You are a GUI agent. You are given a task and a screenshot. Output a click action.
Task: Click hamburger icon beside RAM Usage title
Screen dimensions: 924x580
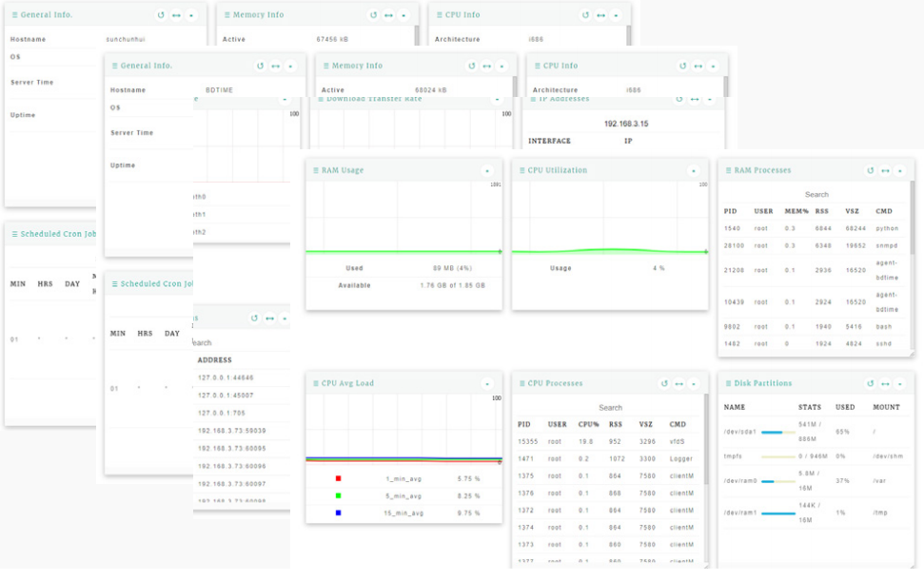coord(315,170)
